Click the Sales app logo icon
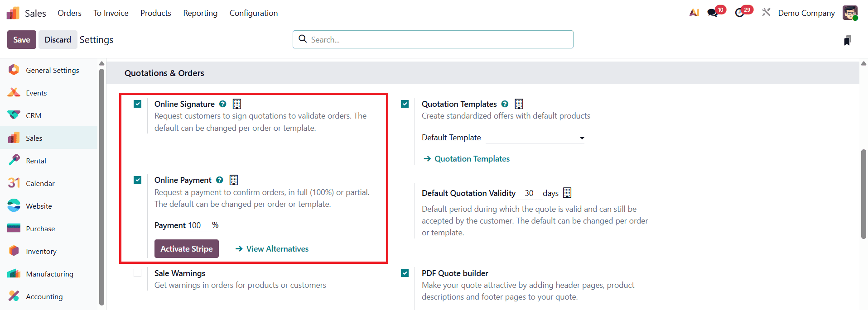 coord(13,13)
